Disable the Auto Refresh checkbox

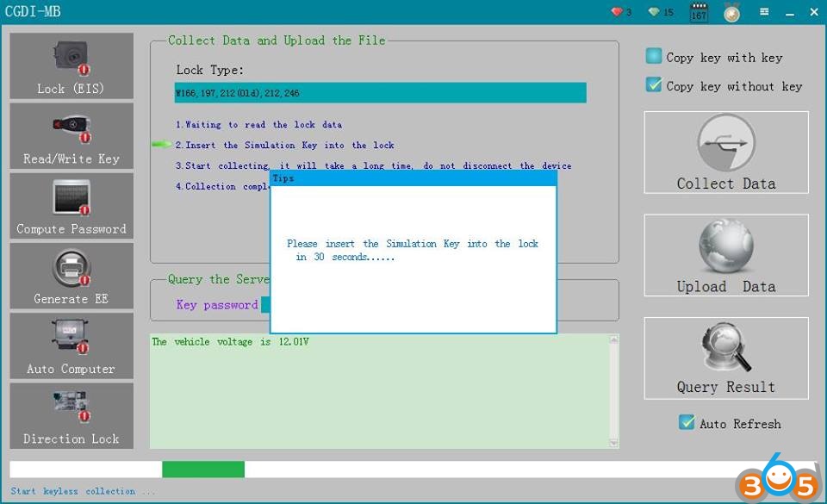click(x=687, y=423)
